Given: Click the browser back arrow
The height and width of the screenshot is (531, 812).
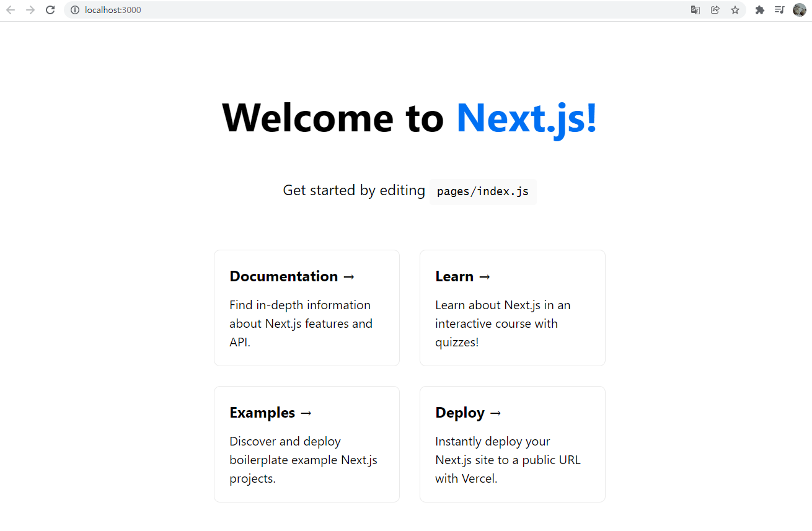Looking at the screenshot, I should (11, 10).
